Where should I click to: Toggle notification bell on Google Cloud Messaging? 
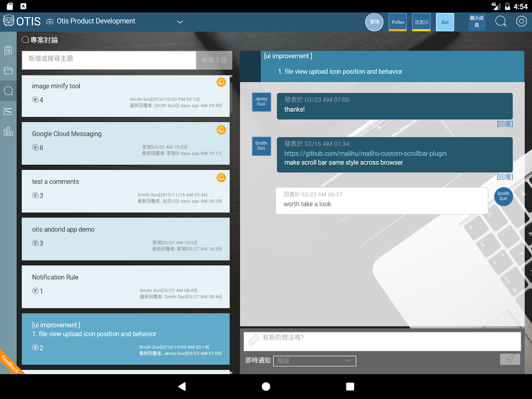(221, 130)
